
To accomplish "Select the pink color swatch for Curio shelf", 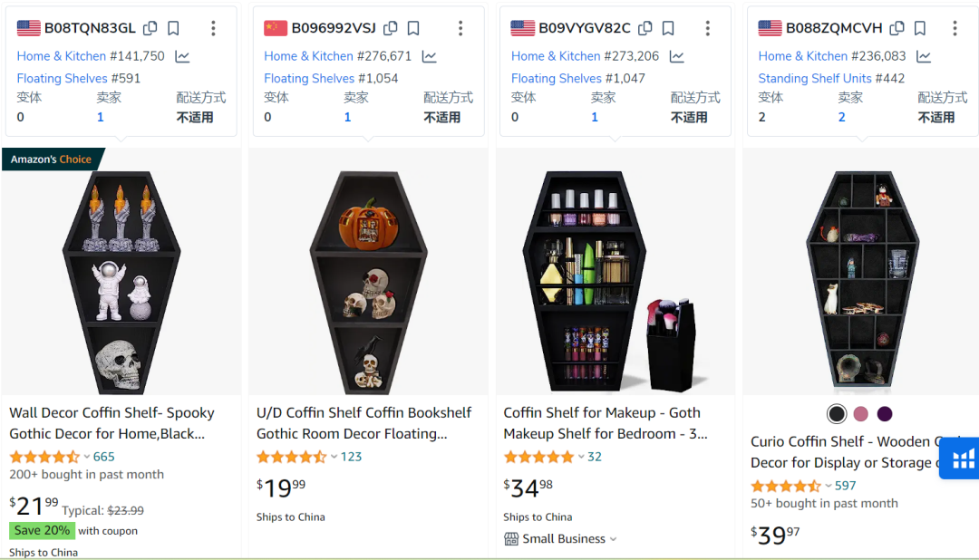I will (860, 414).
